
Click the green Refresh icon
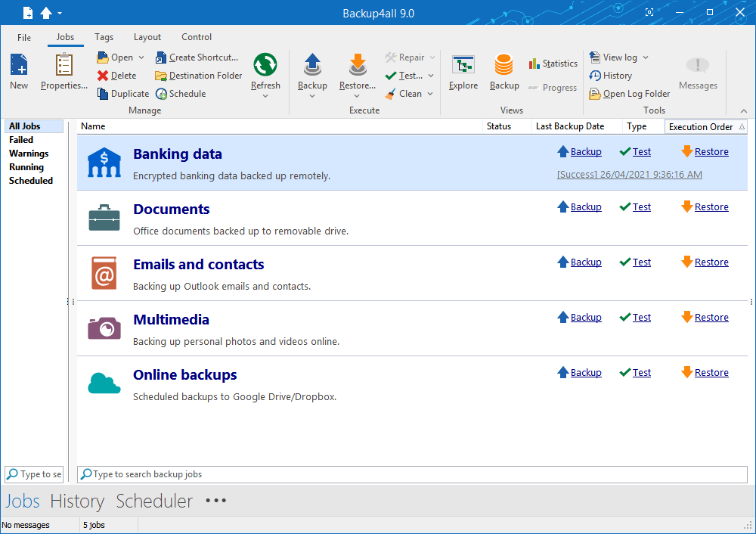[265, 64]
